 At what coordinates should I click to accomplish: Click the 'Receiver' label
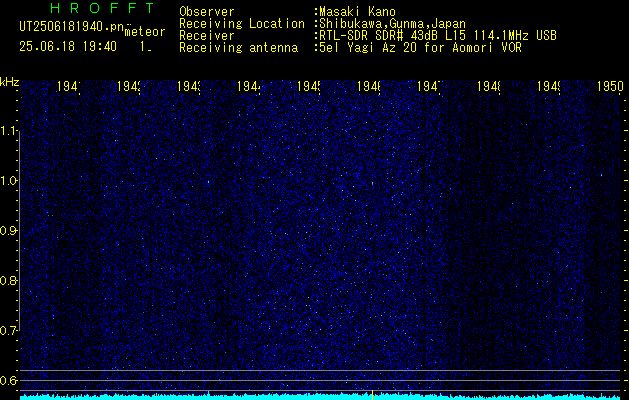click(x=207, y=36)
